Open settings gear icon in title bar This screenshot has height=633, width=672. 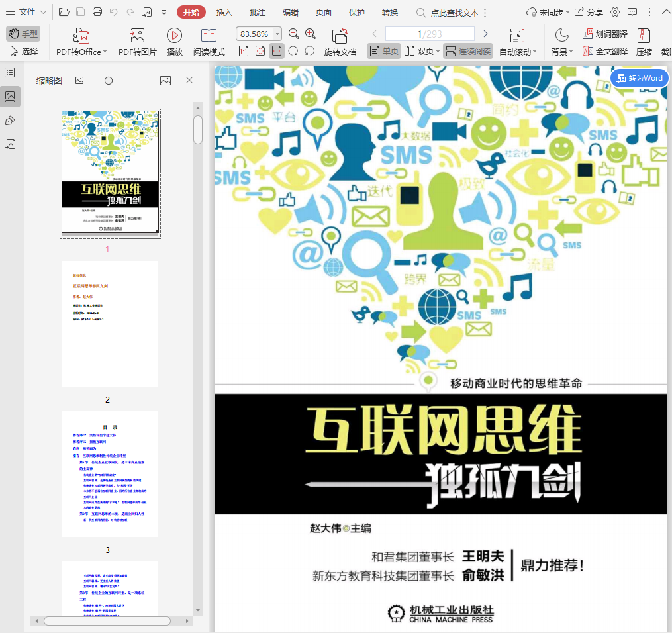[x=615, y=12]
